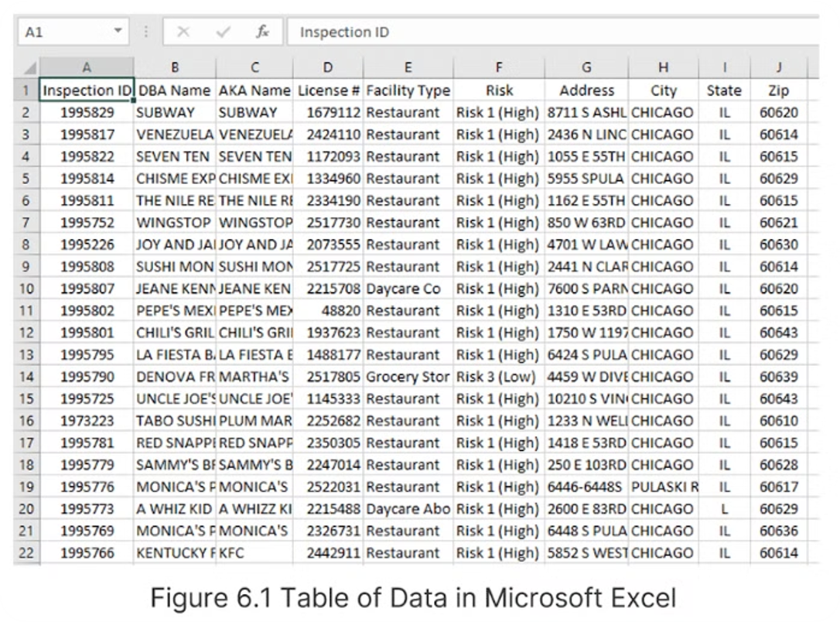Viewport: 840px width, 622px height.
Task: Select column D header
Action: point(328,67)
